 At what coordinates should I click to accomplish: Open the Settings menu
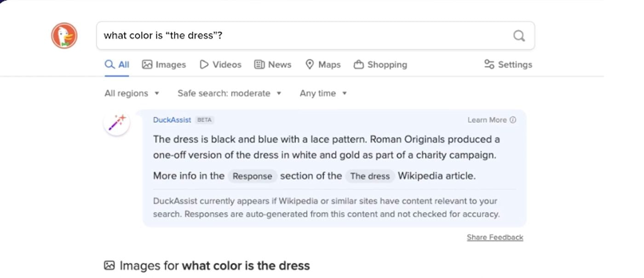coord(508,65)
